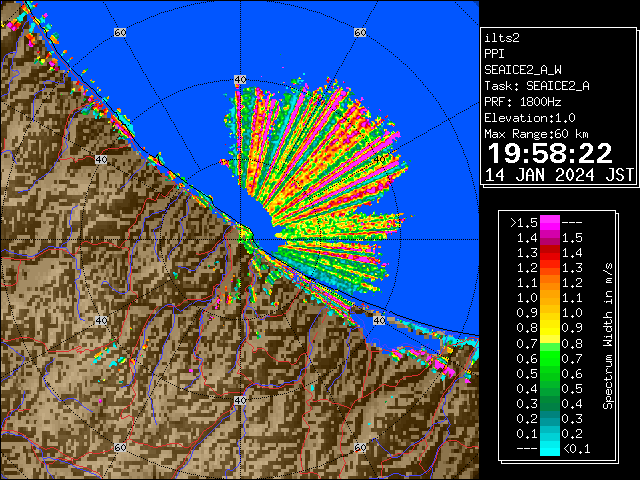Viewport: 640px width, 480px height.
Task: Click the '<0.1' label at the legend bottom
Action: pyautogui.click(x=576, y=449)
